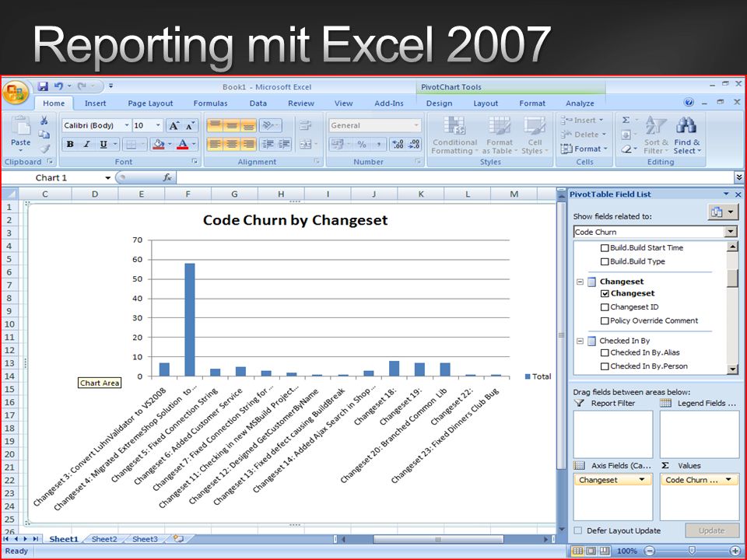Open the font size dropdown
747x560 pixels.
point(158,126)
